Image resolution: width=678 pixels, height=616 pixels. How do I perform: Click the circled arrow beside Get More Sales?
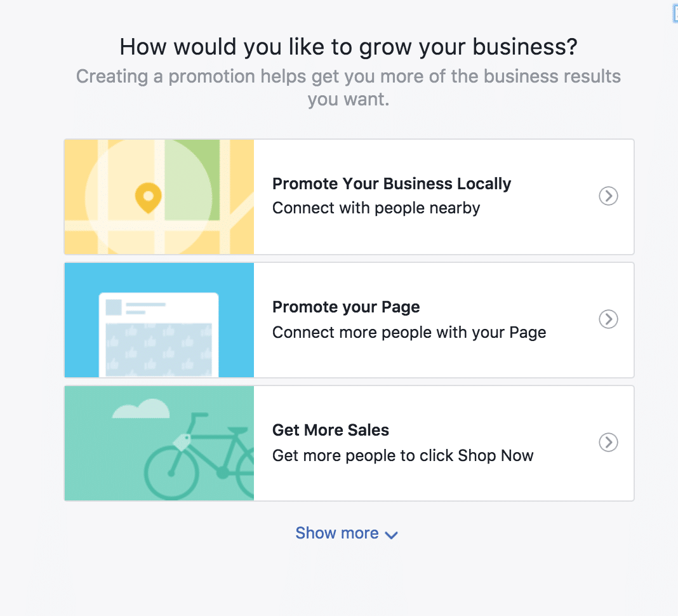point(608,443)
